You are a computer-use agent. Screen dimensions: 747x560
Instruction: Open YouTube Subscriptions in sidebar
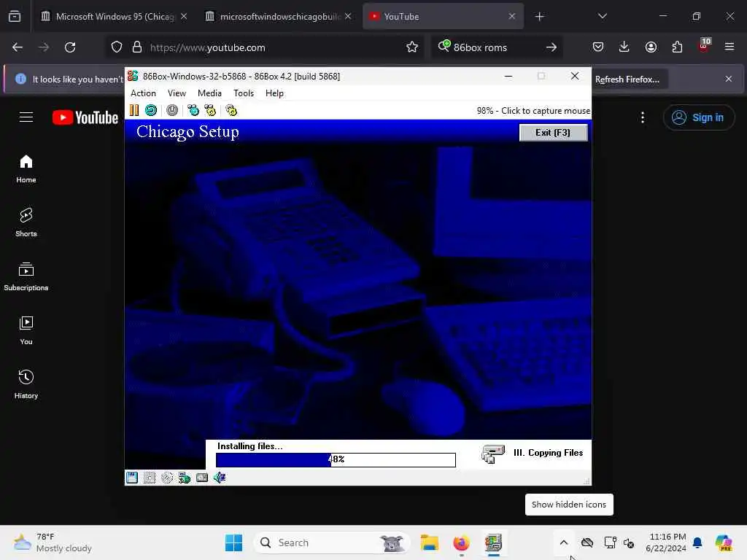[x=26, y=276]
